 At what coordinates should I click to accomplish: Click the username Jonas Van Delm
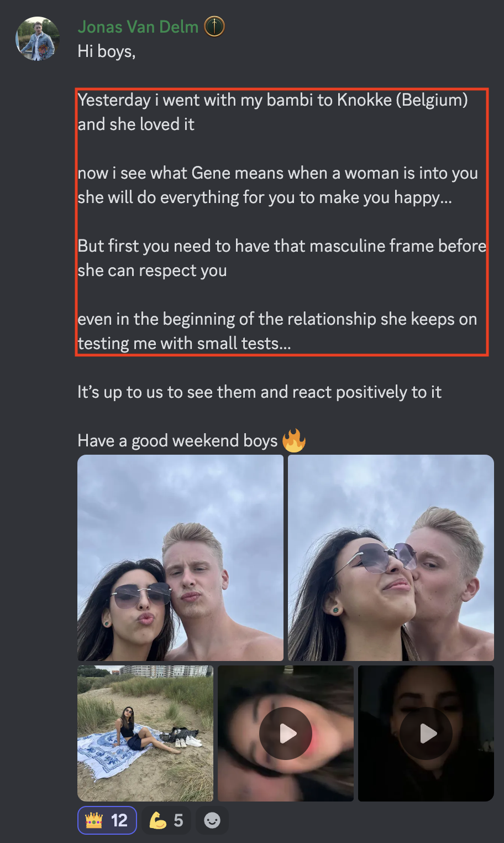[138, 27]
